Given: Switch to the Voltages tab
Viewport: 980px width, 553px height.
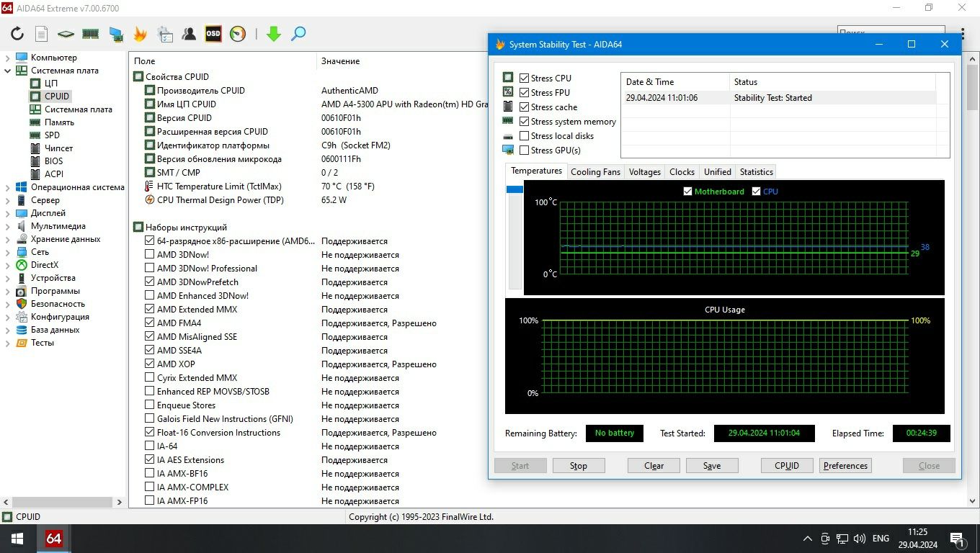Looking at the screenshot, I should point(644,172).
